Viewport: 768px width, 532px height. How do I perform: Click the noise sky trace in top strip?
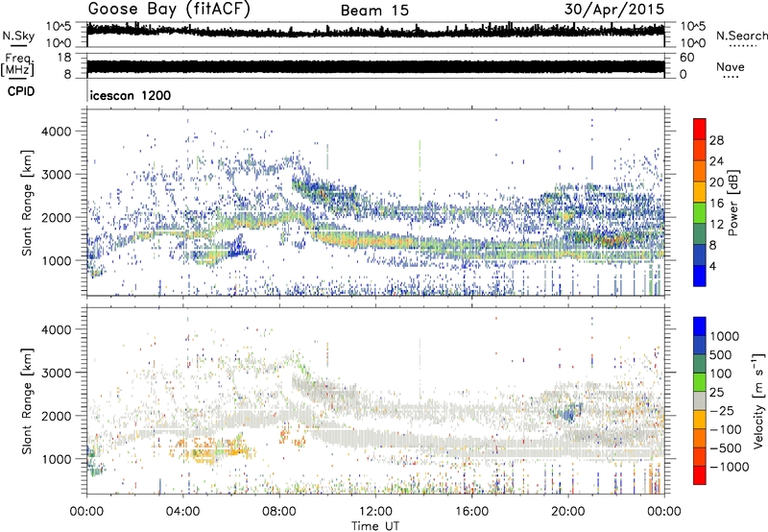click(x=375, y=31)
